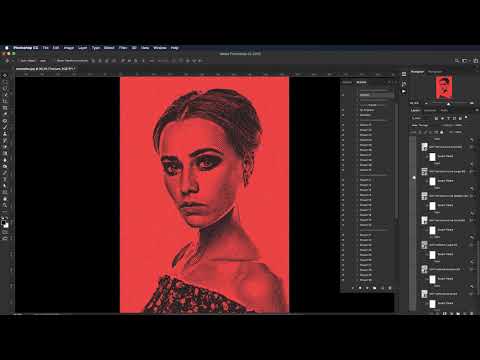Click the foreground color swatch
The image size is (480, 360).
(3, 223)
